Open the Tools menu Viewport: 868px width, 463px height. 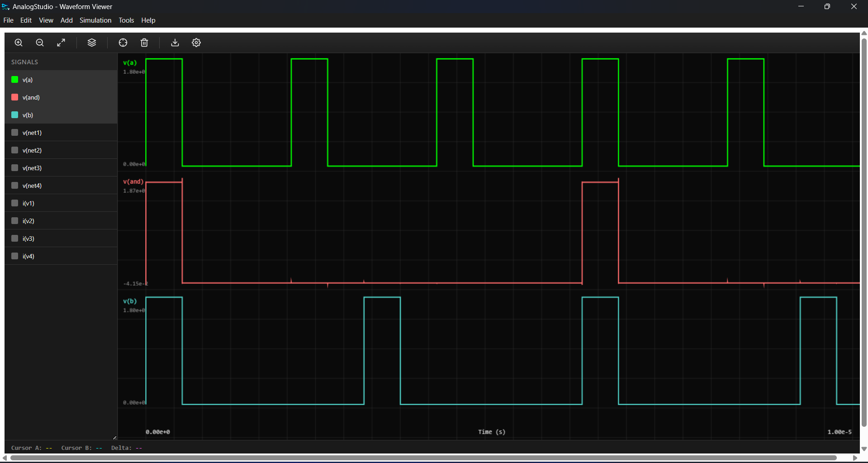(x=126, y=20)
